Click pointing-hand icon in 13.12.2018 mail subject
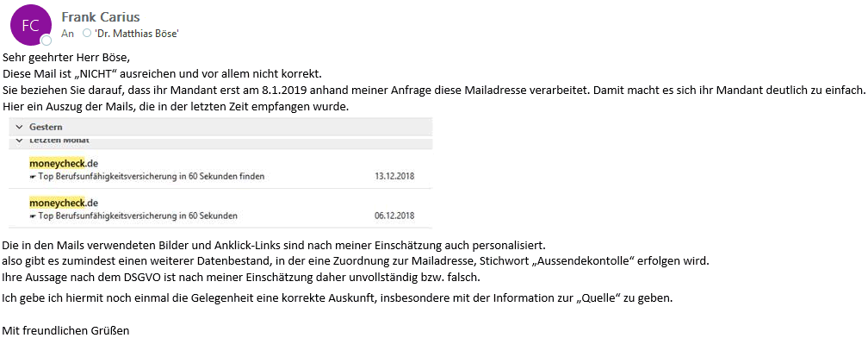 pyautogui.click(x=33, y=177)
